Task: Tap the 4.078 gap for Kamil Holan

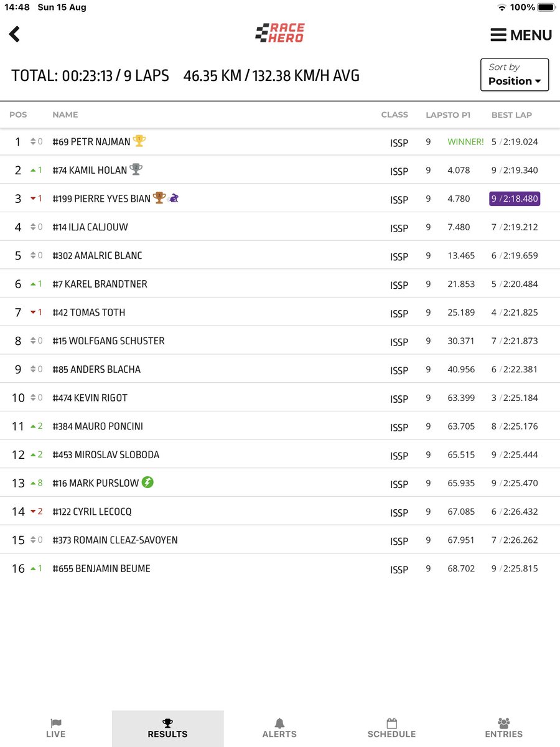Action: 459,170
